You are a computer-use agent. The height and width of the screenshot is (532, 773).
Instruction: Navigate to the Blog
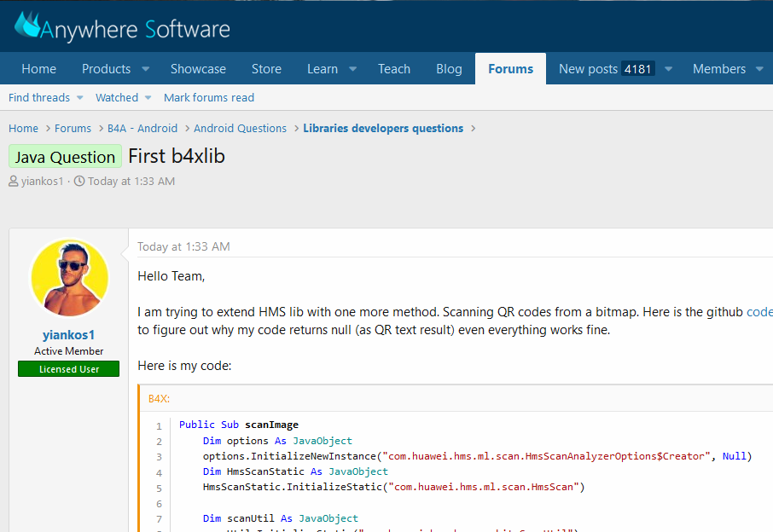tap(449, 69)
